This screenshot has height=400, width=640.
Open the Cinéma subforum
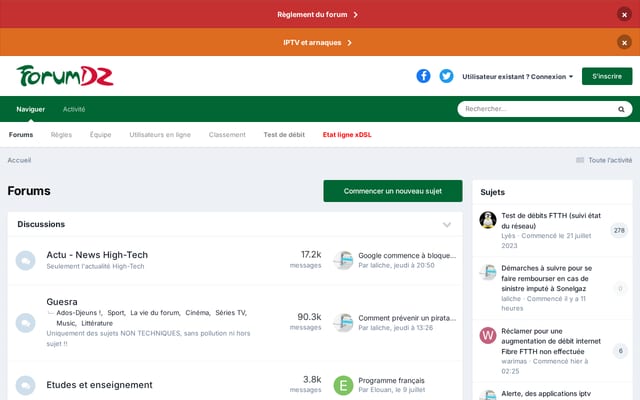[x=197, y=313]
